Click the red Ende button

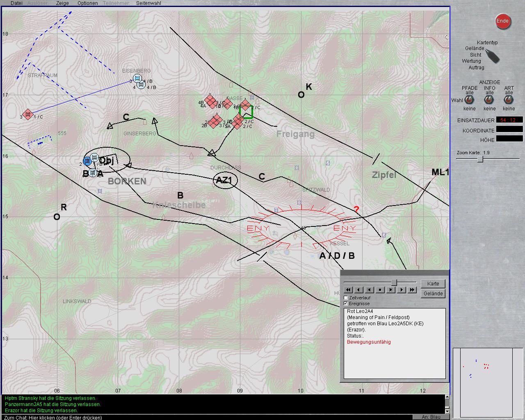click(502, 21)
